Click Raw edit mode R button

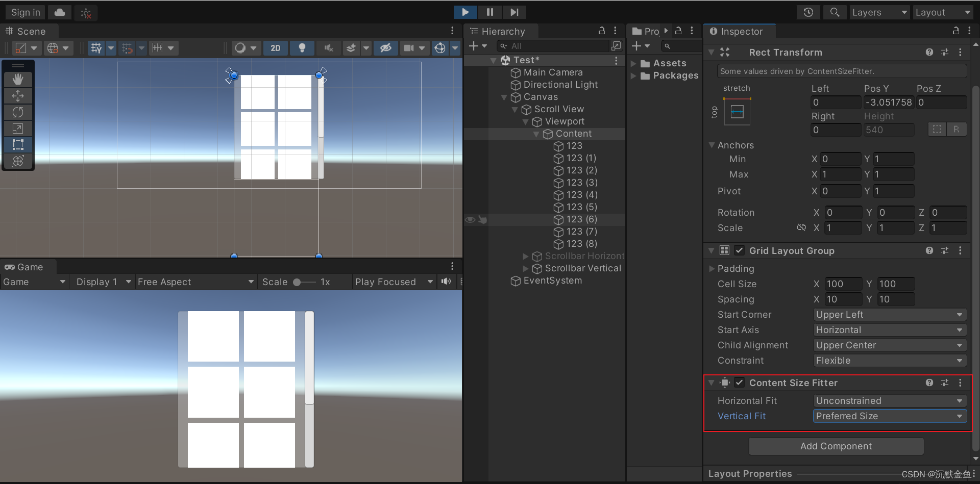(x=956, y=130)
